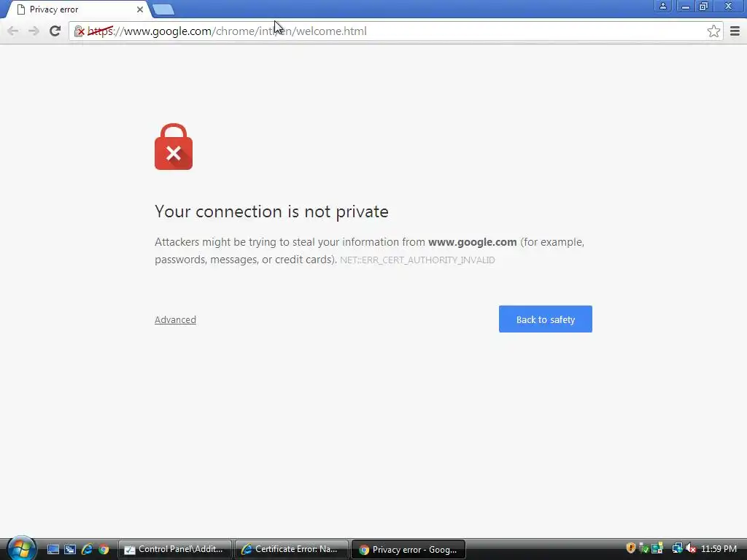The image size is (747, 560).
Task: Reload the page with the refresh icon
Action: click(x=55, y=31)
